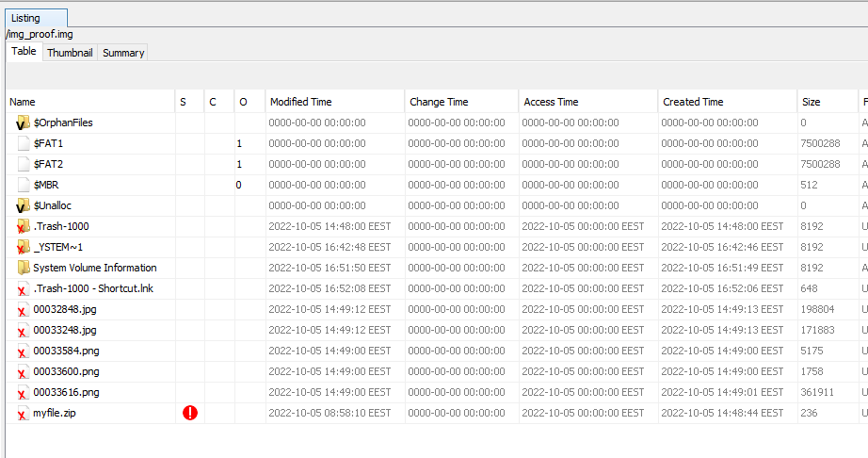Click the $Unalloc virtual folder icon
Image resolution: width=868 pixels, height=458 pixels.
pos(24,205)
